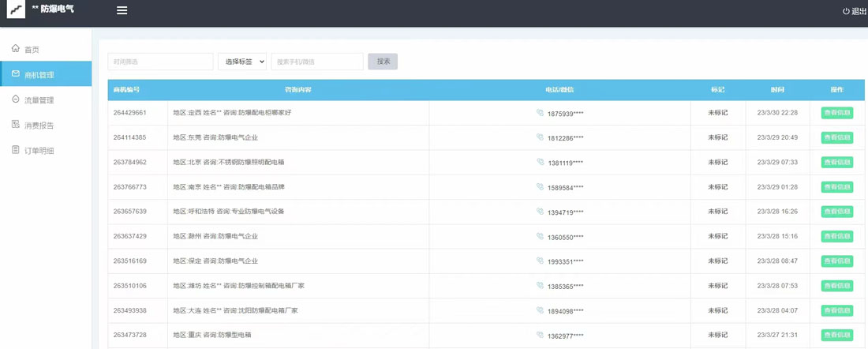Click phone icon beside 1589584****
The image size is (868, 349).
[x=540, y=186]
